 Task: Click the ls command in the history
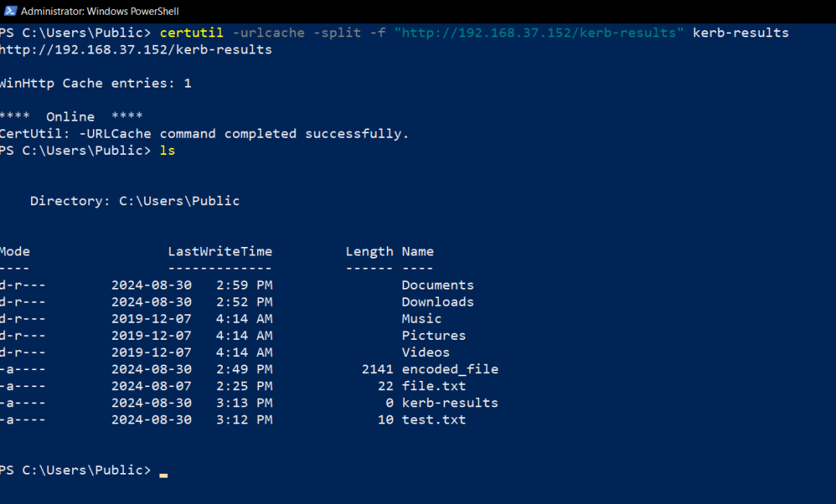167,150
